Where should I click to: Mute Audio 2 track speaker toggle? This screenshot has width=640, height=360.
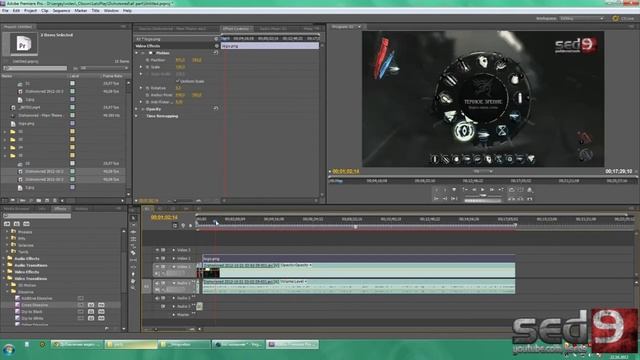tap(157, 298)
